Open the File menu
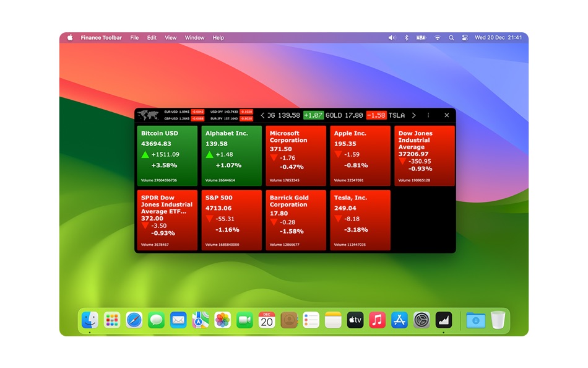588x368 pixels. coord(134,38)
